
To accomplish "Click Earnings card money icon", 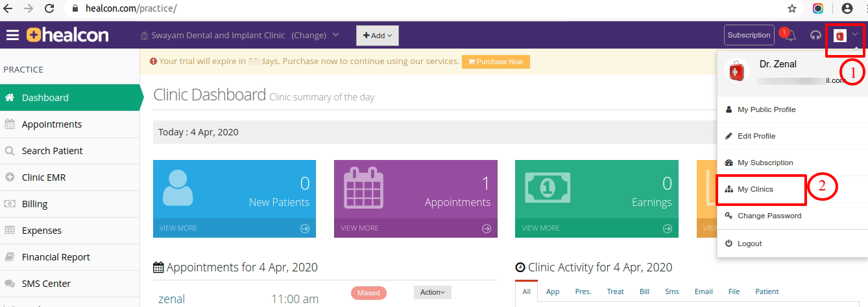I will point(548,187).
